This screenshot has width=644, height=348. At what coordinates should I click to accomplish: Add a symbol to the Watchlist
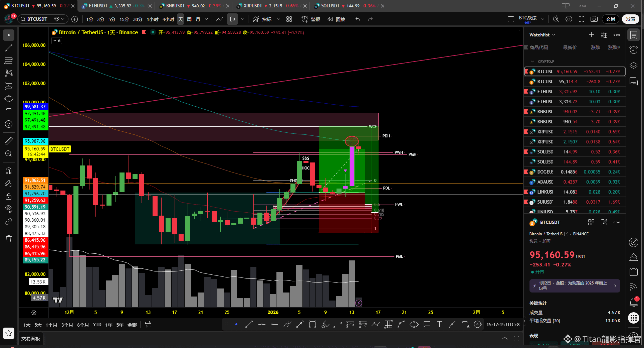pyautogui.click(x=591, y=35)
